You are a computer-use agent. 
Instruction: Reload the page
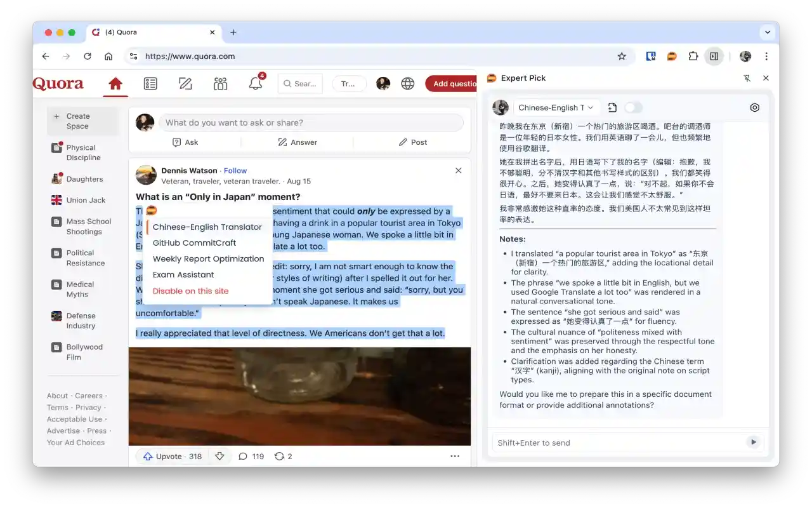pos(88,57)
